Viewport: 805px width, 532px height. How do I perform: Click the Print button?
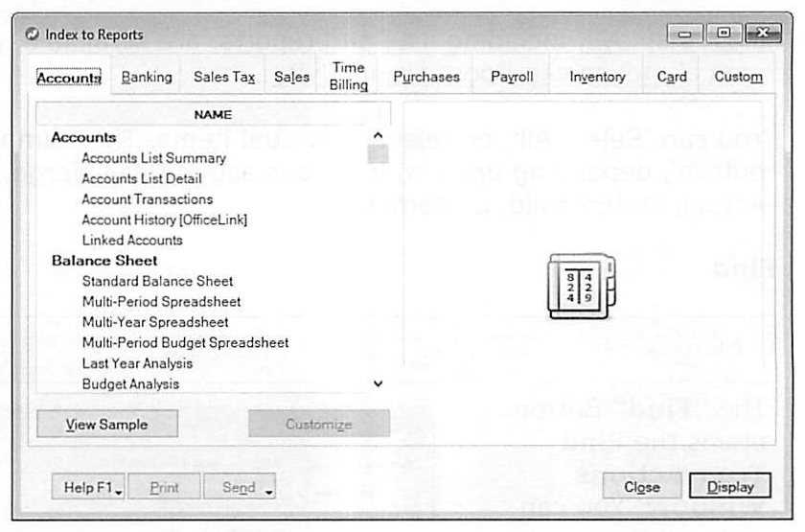point(164,487)
